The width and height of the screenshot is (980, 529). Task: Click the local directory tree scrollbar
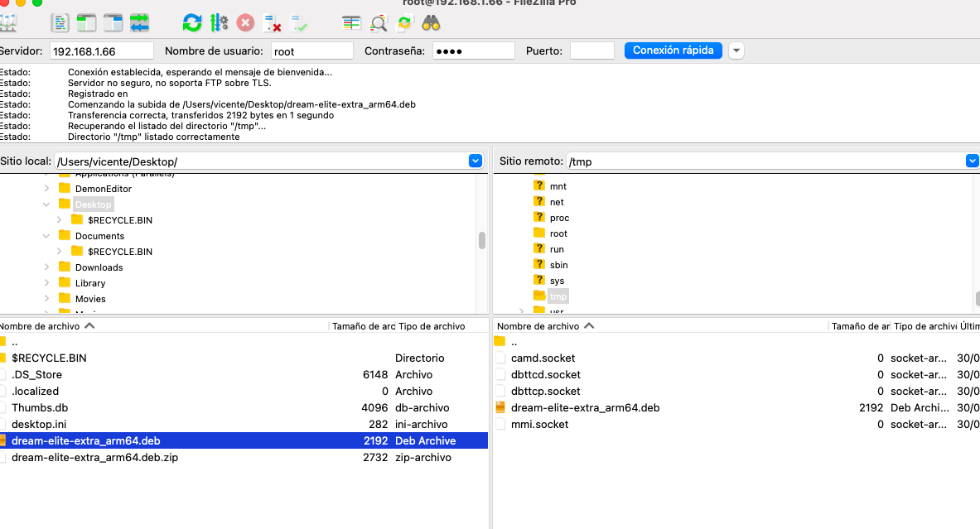(x=482, y=241)
